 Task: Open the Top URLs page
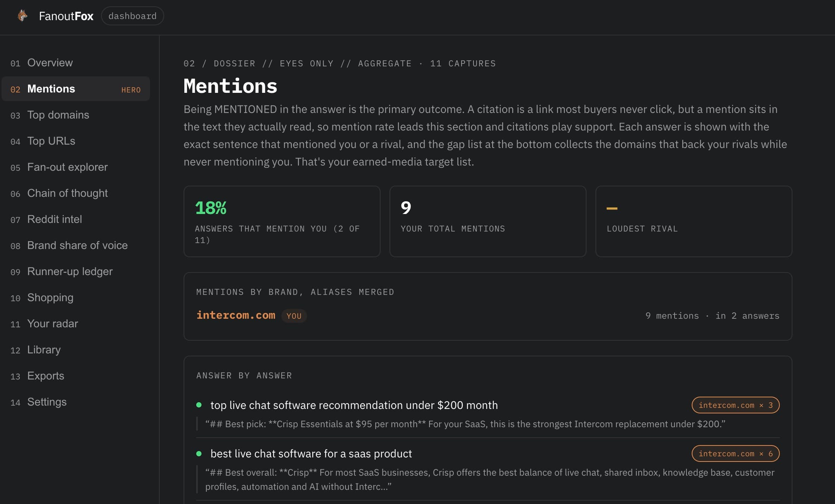click(x=76, y=141)
